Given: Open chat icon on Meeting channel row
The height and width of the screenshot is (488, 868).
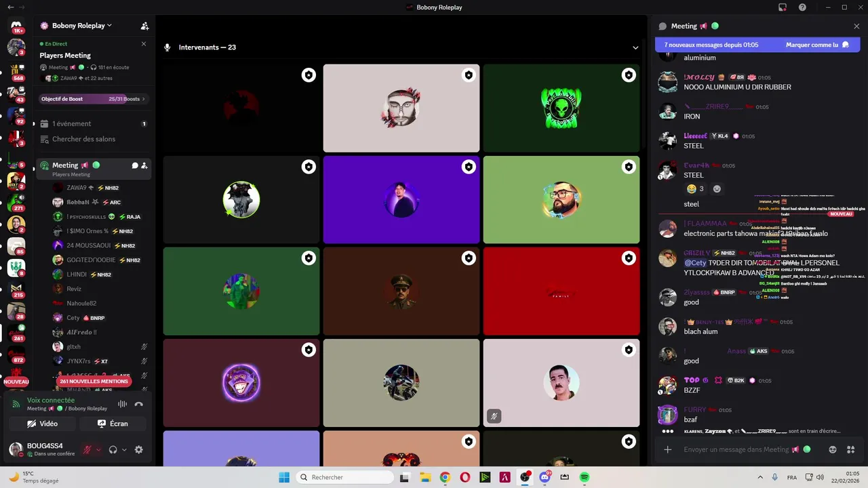Looking at the screenshot, I should 135,165.
